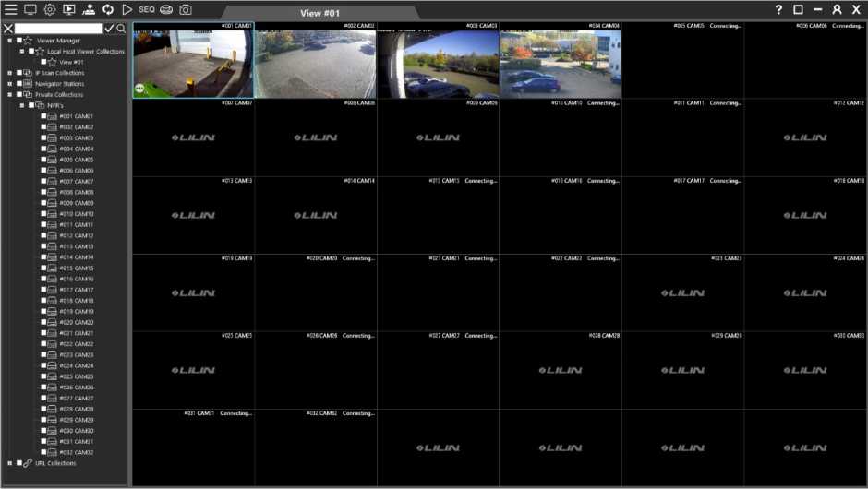The height and width of the screenshot is (489, 868).
Task: Check the box for #001 CAM01
Action: point(42,116)
